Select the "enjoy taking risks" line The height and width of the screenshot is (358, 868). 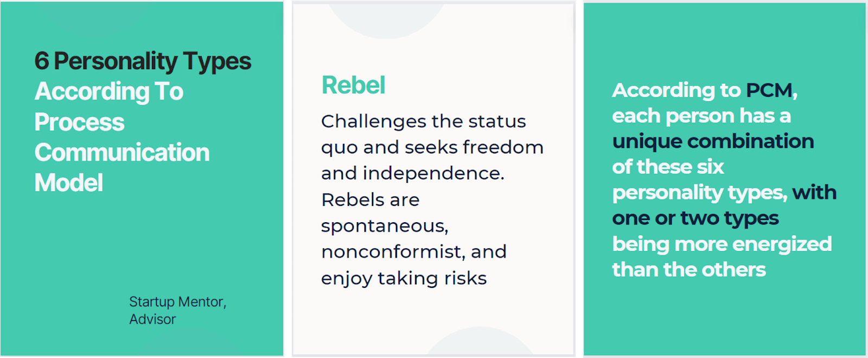click(404, 278)
